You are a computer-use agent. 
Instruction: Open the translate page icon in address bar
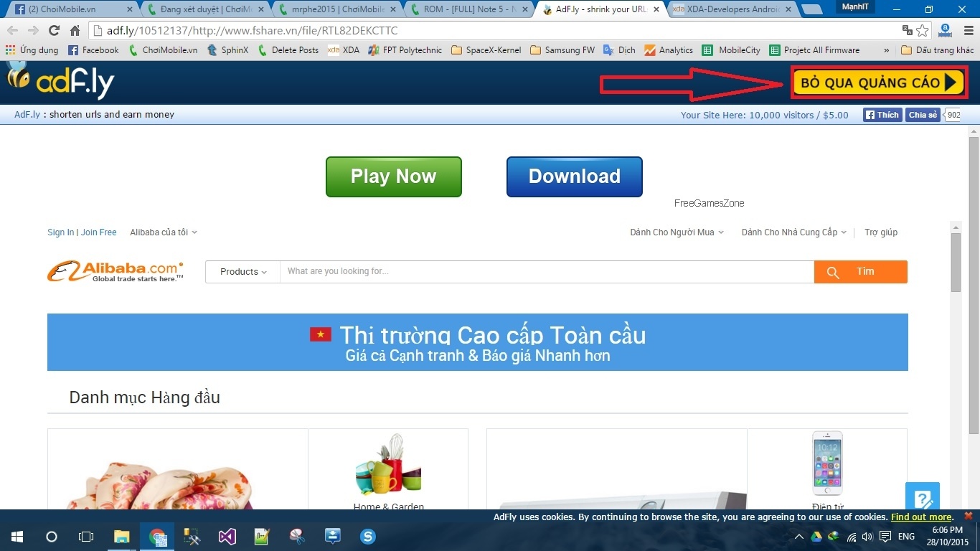[908, 31]
